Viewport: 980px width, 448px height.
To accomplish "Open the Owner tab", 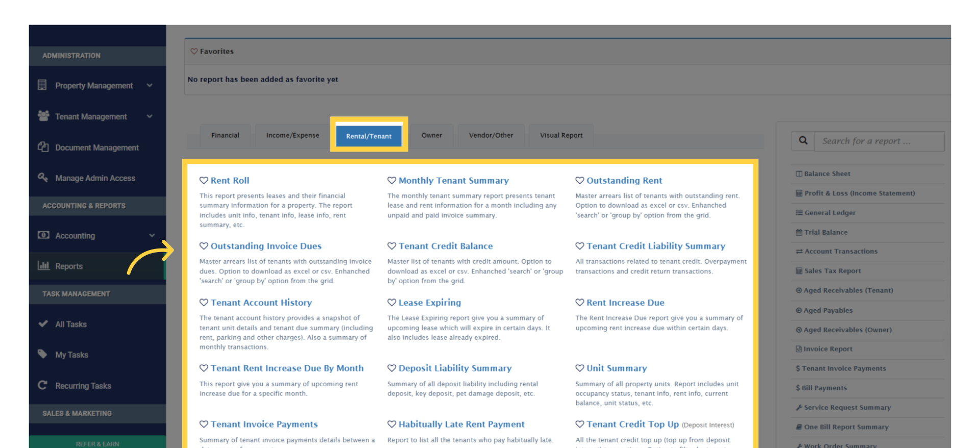I will [432, 135].
